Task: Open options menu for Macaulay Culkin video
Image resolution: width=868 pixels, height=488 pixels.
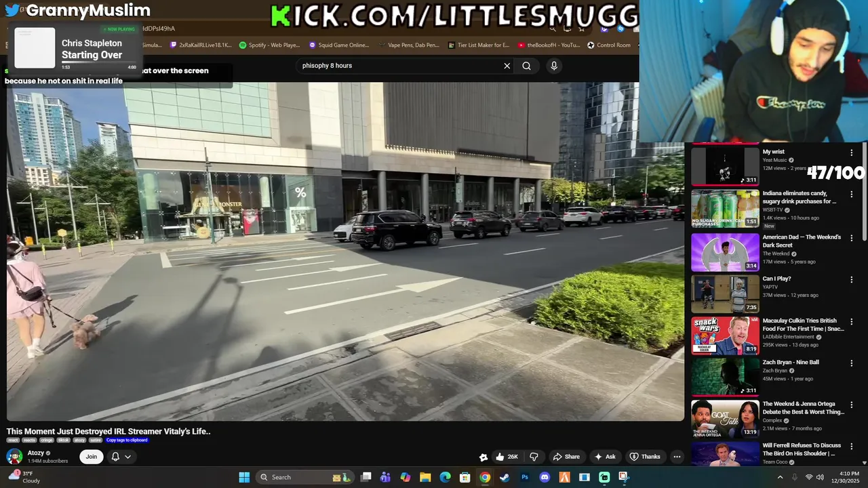Action: 852,322
